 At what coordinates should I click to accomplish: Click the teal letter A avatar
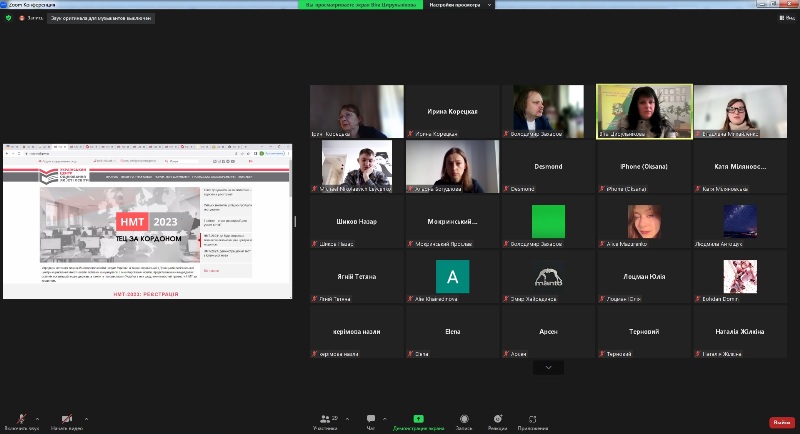(453, 277)
